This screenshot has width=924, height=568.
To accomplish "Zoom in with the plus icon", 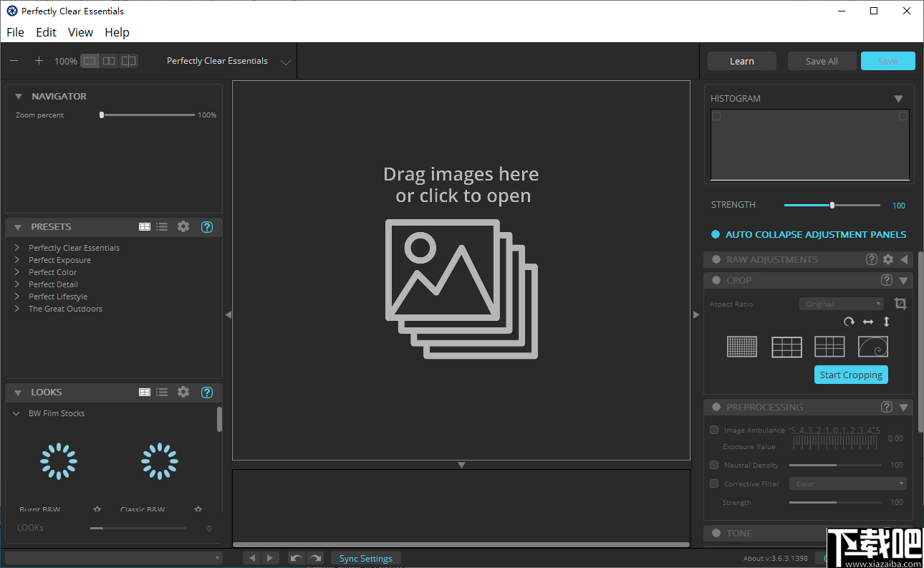I will click(39, 61).
